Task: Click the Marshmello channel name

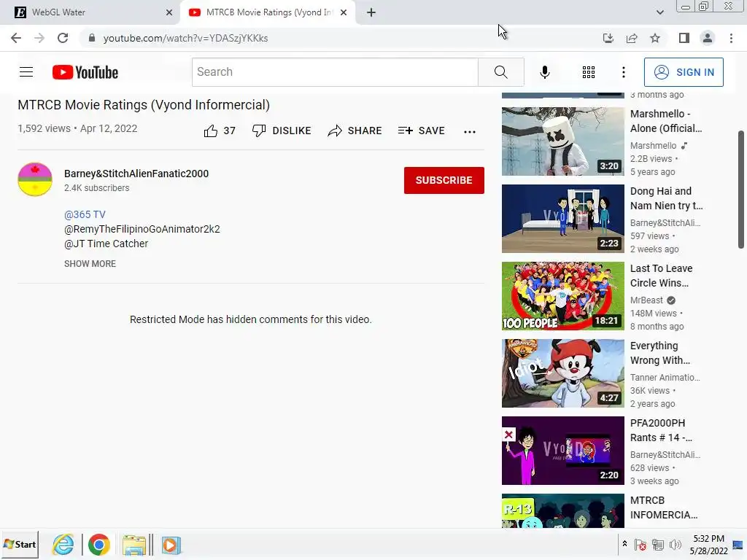Action: [653, 146]
